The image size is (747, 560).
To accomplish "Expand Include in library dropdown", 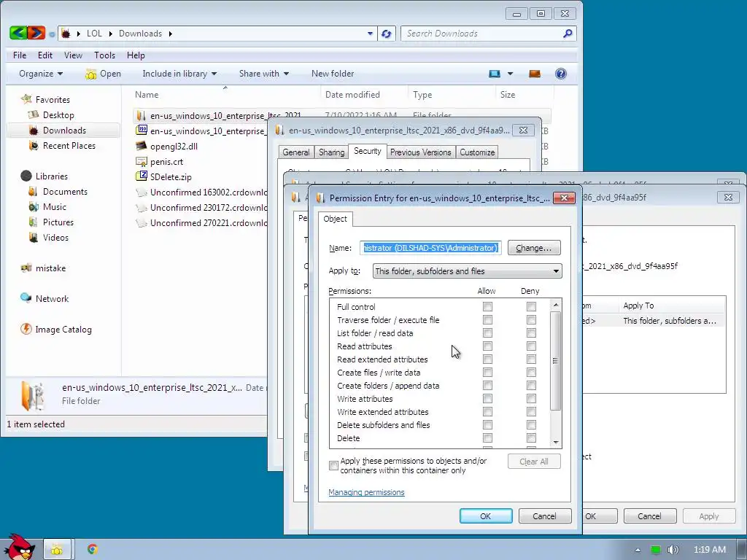I will [x=179, y=74].
